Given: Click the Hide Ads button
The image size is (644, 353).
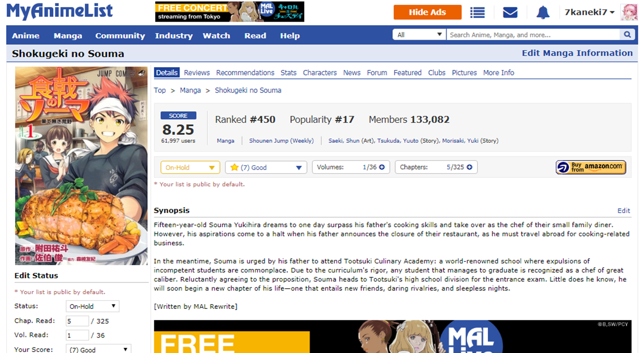Looking at the screenshot, I should pyautogui.click(x=427, y=13).
